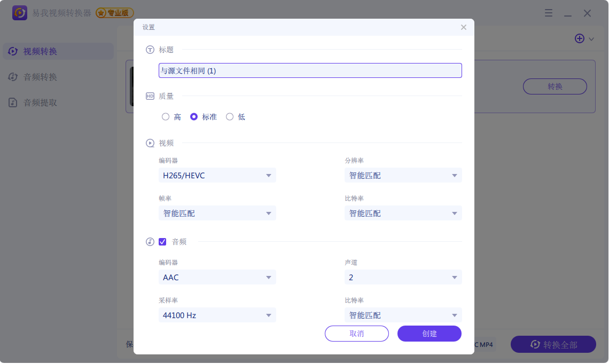The width and height of the screenshot is (609, 364).
Task: Uncheck the 音频 checkbox
Action: coord(162,242)
